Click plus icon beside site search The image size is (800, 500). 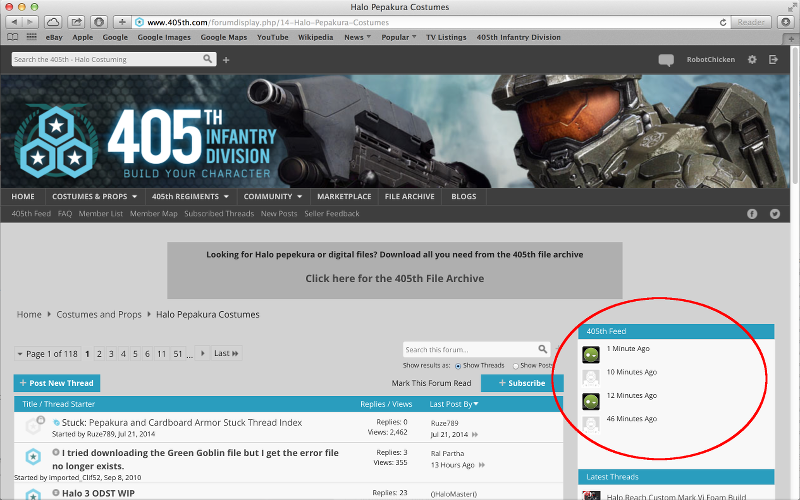coord(226,60)
